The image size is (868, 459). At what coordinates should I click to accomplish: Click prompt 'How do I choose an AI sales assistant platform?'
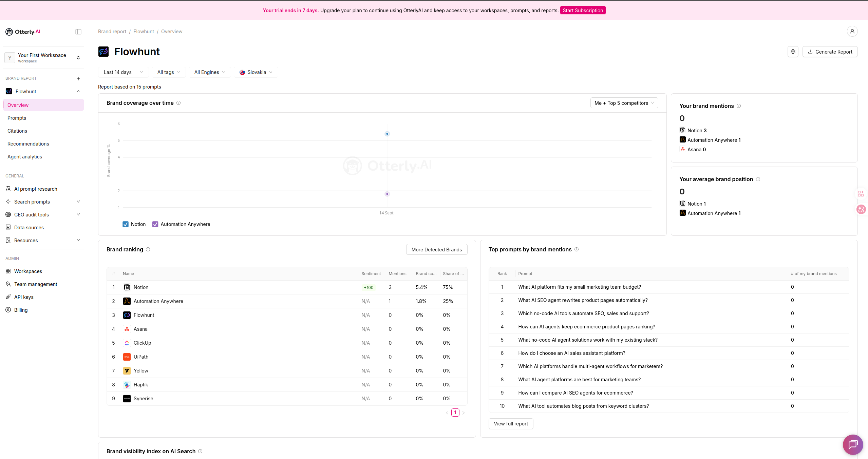(572, 353)
